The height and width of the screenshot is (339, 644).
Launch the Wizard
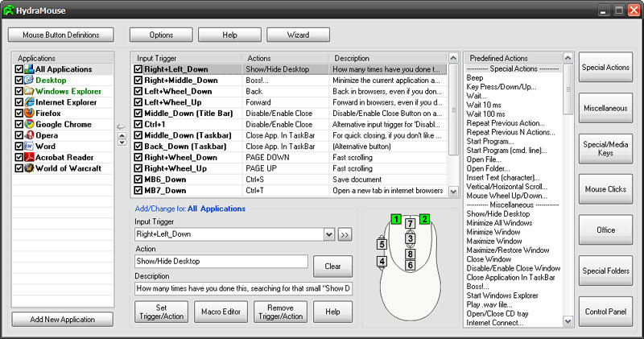coord(298,35)
